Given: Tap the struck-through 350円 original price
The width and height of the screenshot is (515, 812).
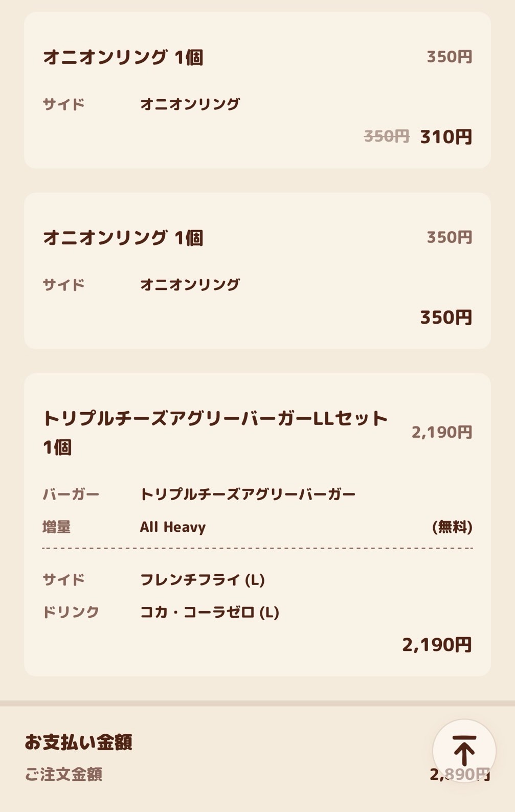Looking at the screenshot, I should point(387,137).
